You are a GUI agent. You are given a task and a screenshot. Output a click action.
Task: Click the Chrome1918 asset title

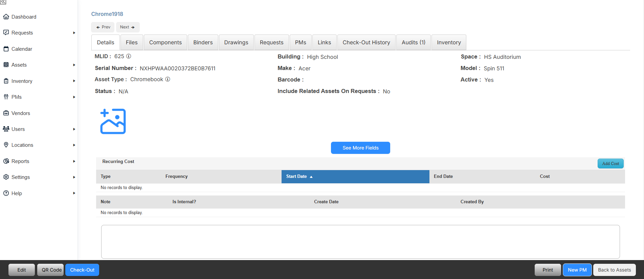107,14
